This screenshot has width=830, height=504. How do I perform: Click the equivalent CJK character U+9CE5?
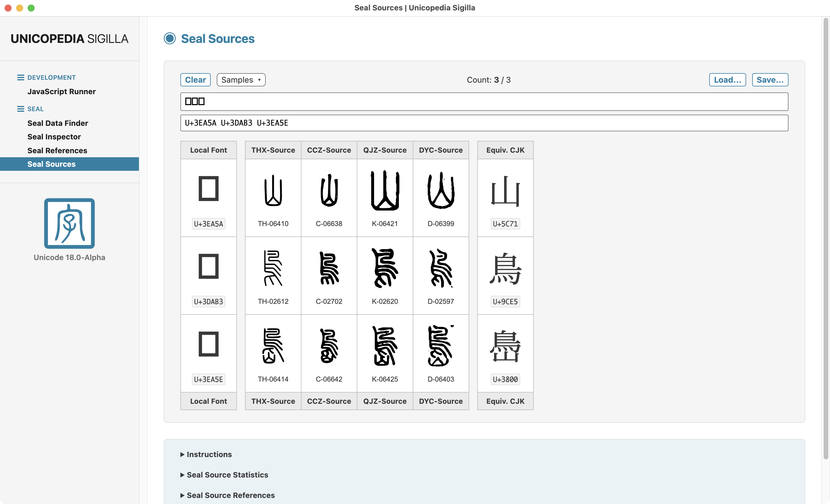505,268
